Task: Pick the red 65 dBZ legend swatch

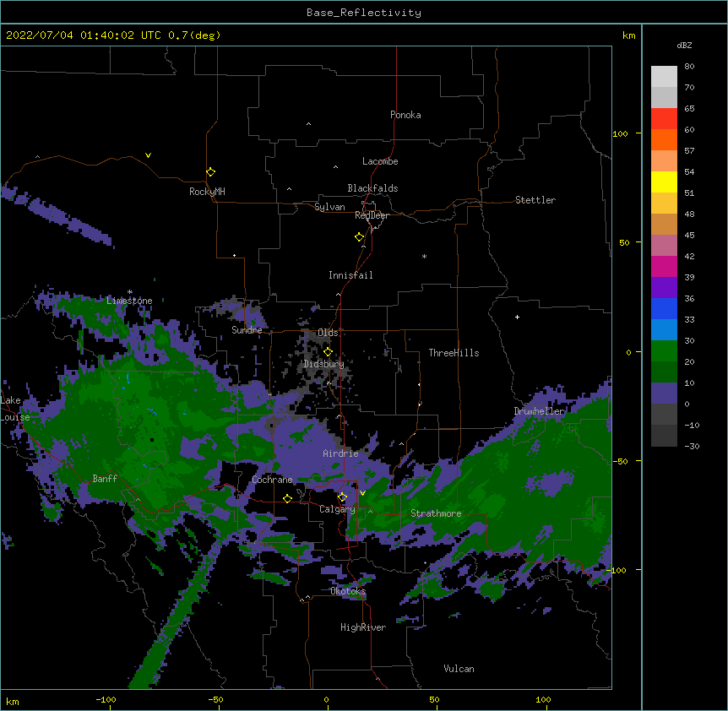Action: [664, 119]
